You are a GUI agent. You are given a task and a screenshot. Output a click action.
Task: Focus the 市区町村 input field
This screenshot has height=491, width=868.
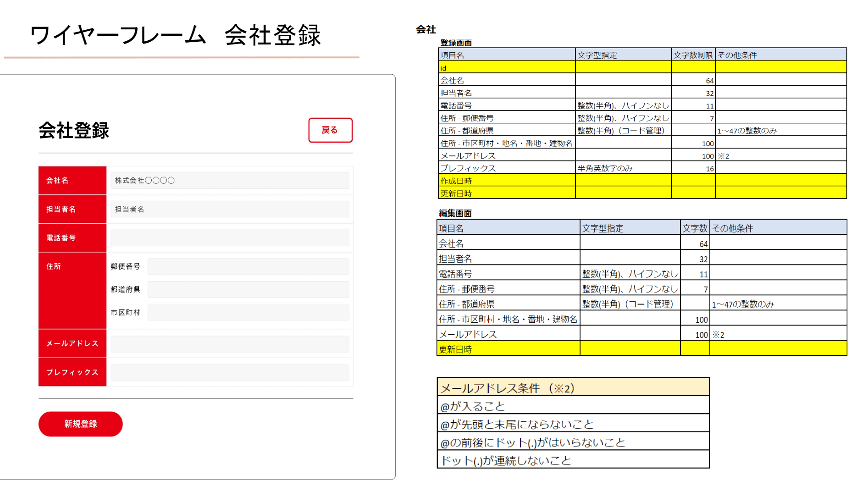pyautogui.click(x=248, y=313)
